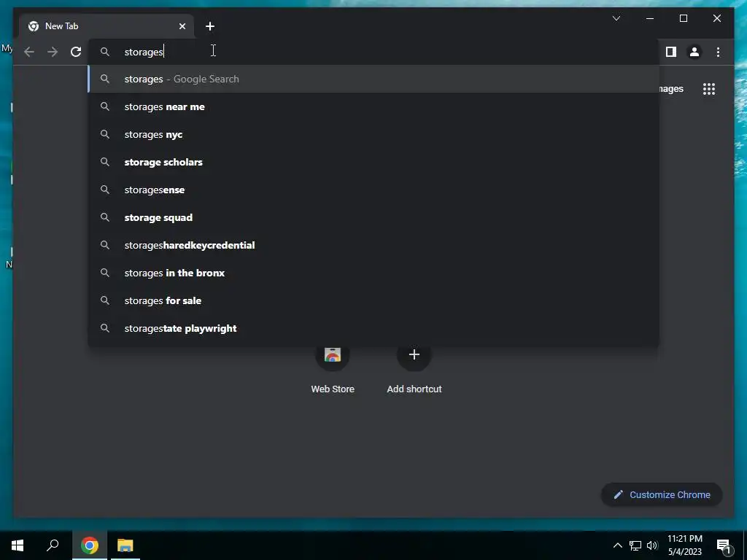Close the New Tab tab
Screen dimensions: 747x560
coord(182,26)
